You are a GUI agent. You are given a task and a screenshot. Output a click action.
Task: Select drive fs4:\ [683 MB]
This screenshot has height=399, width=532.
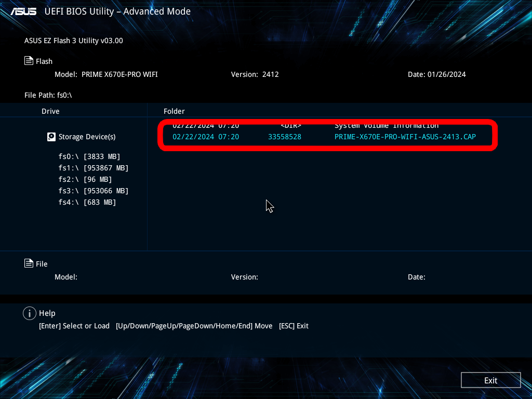(x=87, y=202)
